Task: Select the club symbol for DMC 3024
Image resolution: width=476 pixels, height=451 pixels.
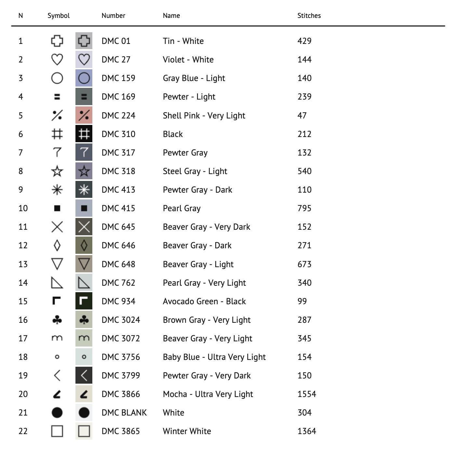Action: [57, 320]
